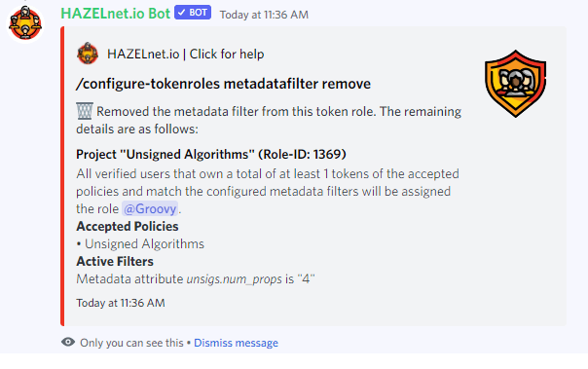Click the @Groovy role mention

150,208
